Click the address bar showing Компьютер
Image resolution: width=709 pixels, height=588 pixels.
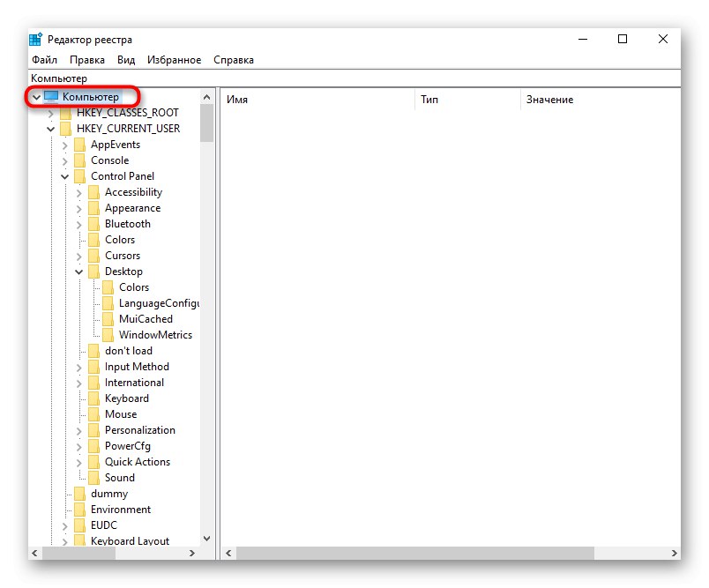pyautogui.click(x=354, y=78)
